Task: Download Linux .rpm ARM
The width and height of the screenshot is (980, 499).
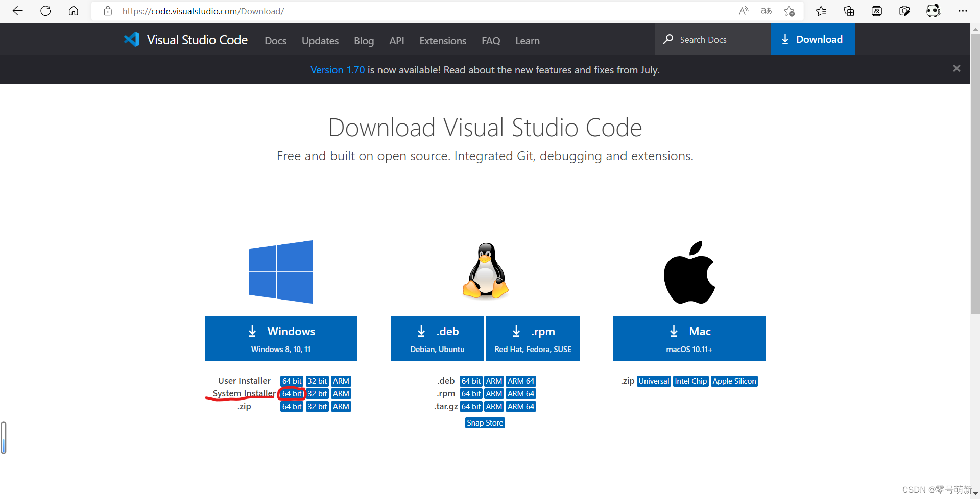Action: click(494, 394)
